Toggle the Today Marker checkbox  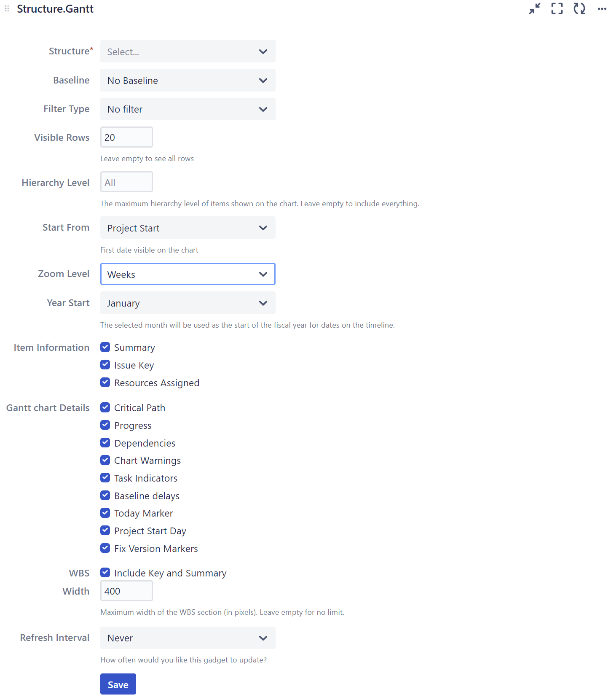click(105, 513)
